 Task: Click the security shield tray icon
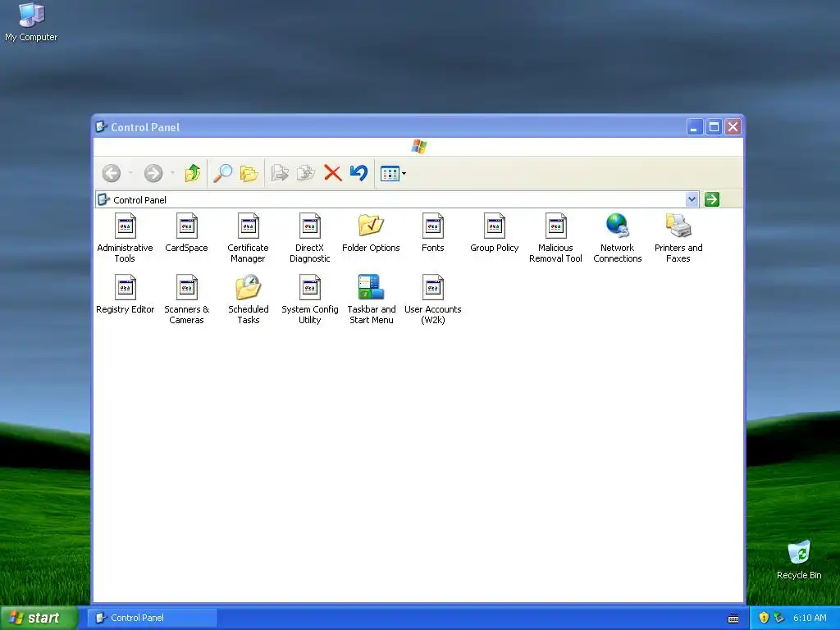pos(764,618)
